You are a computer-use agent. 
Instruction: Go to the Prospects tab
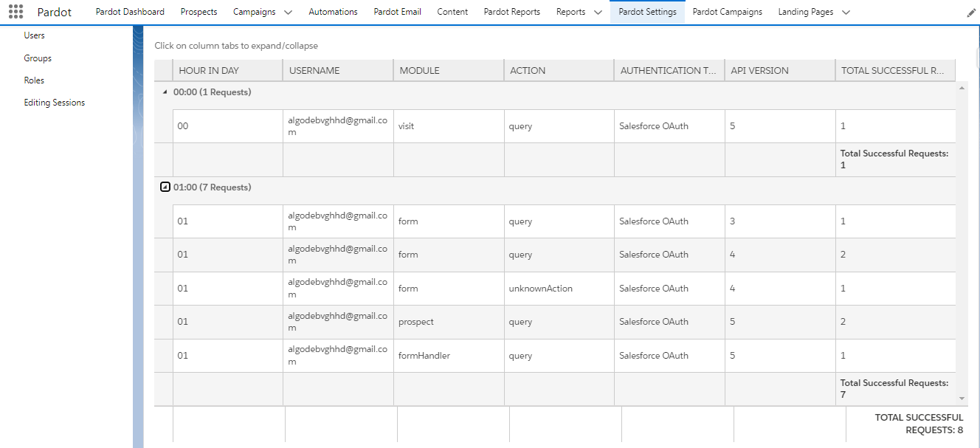click(x=199, y=12)
